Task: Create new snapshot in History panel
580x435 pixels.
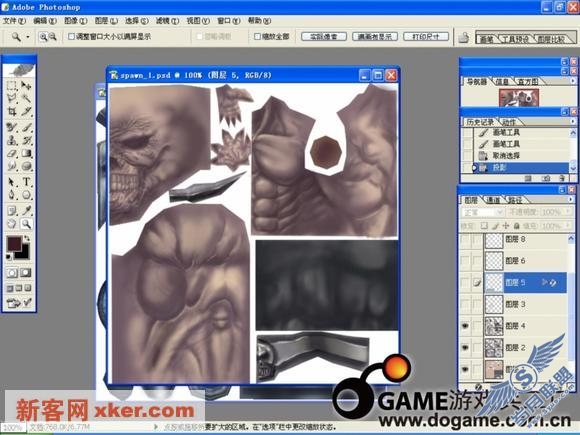Action: coord(546,178)
